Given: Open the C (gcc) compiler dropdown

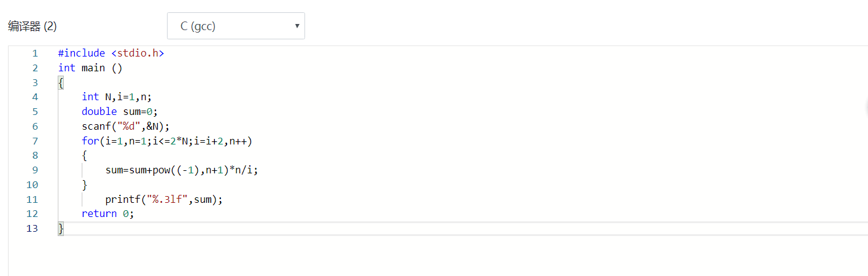Looking at the screenshot, I should (235, 26).
